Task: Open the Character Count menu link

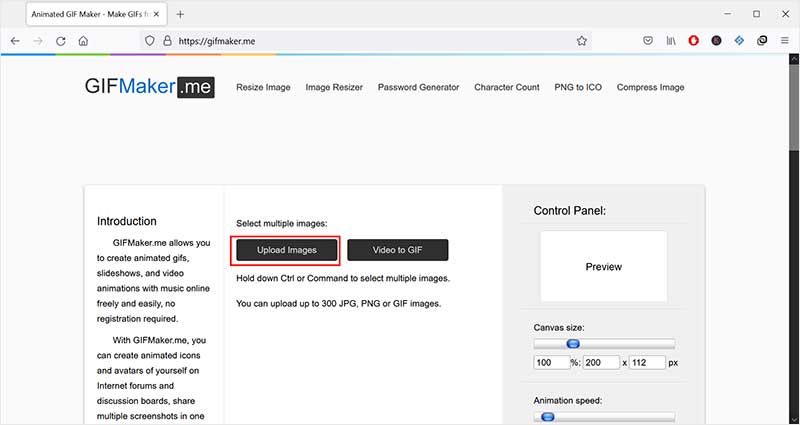Action: (507, 87)
